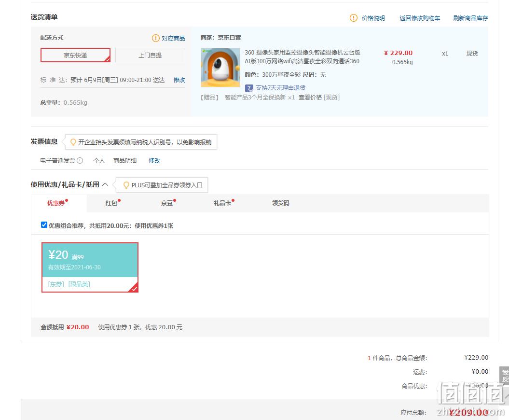Select the ¥20 满99 coupon card
Screen dimensions: 509x420
tap(90, 267)
